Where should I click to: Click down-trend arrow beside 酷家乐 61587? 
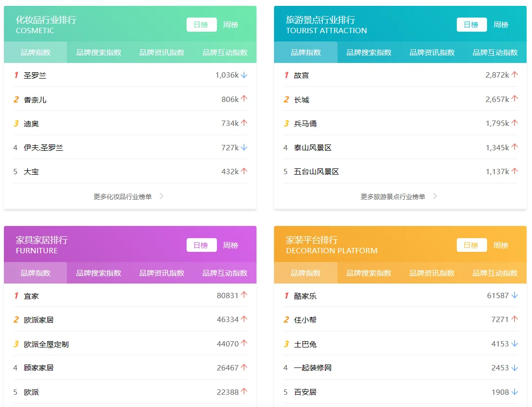point(515,295)
